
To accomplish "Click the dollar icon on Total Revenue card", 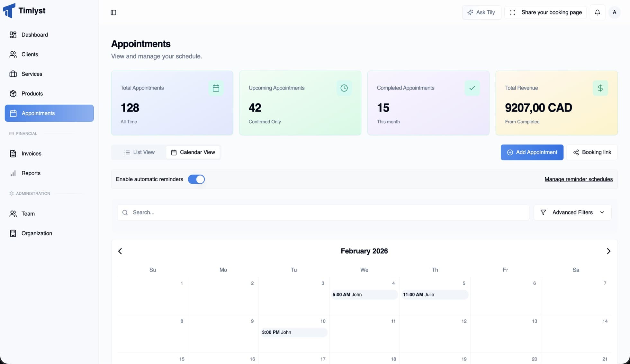I will pos(600,88).
